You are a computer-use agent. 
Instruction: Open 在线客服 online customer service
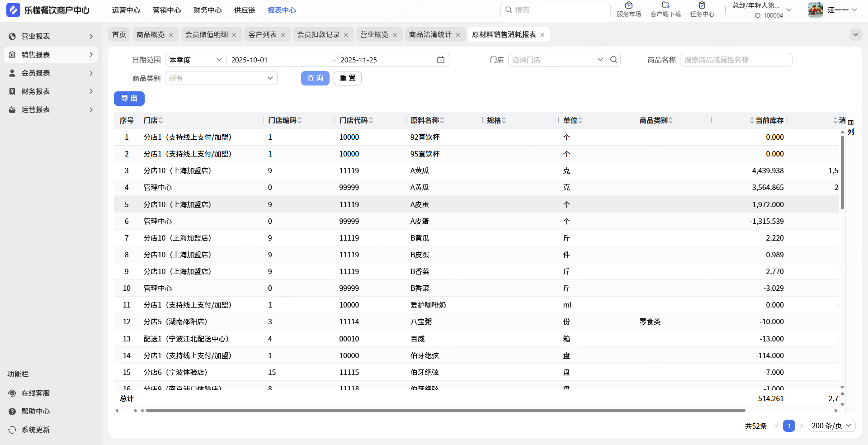pos(35,393)
